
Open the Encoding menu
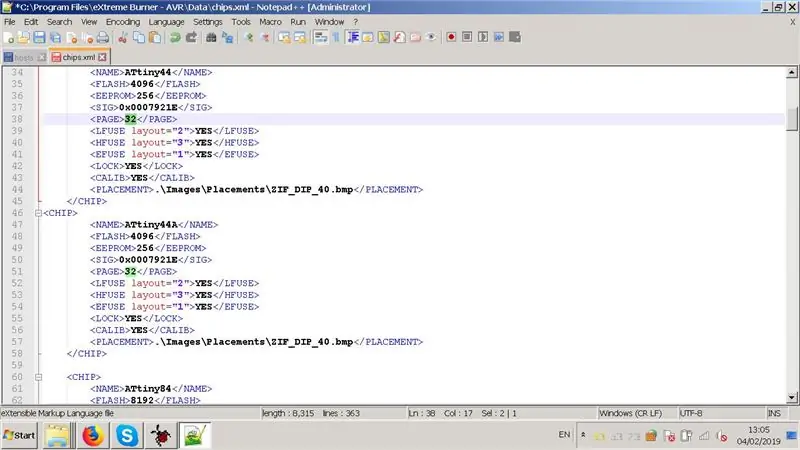[123, 22]
